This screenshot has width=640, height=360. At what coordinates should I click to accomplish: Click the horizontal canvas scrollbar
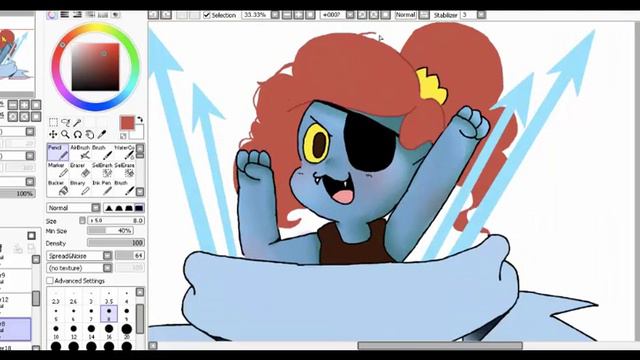pyautogui.click(x=440, y=346)
